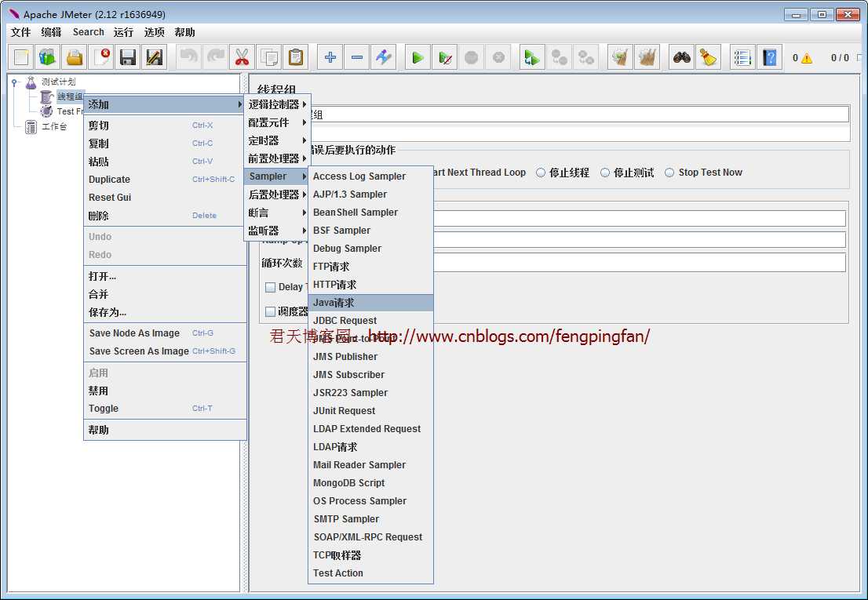Click the grey Shutdown test icon
The height and width of the screenshot is (600, 868).
498,57
